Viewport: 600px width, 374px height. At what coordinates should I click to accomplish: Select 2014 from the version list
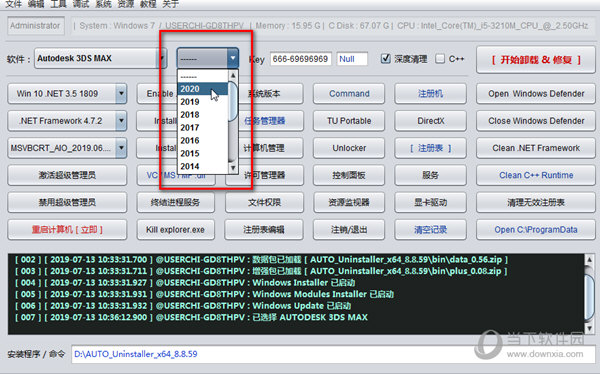(203, 166)
